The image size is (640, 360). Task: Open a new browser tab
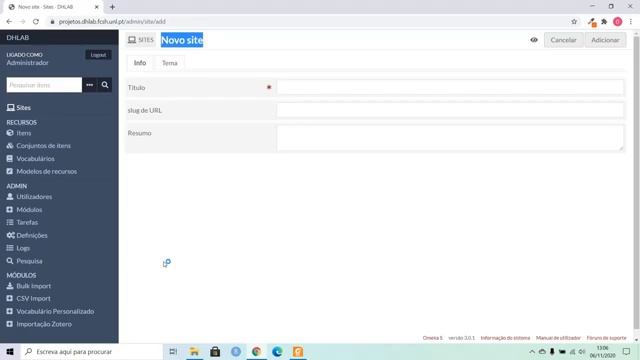click(112, 7)
